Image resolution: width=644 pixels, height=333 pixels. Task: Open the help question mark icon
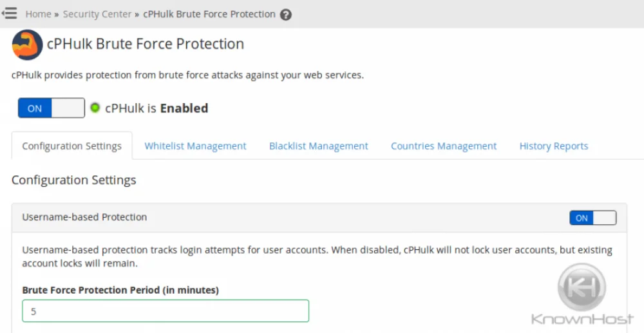coord(286,15)
